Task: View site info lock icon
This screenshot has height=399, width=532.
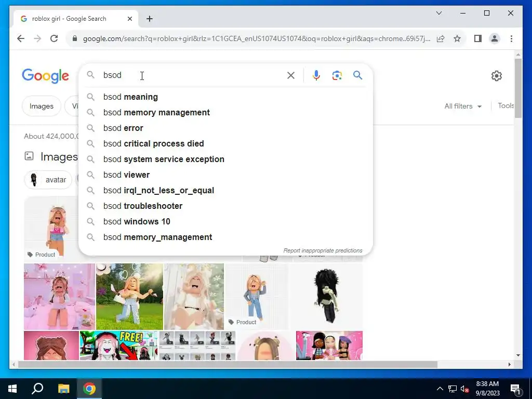Action: tap(75, 38)
